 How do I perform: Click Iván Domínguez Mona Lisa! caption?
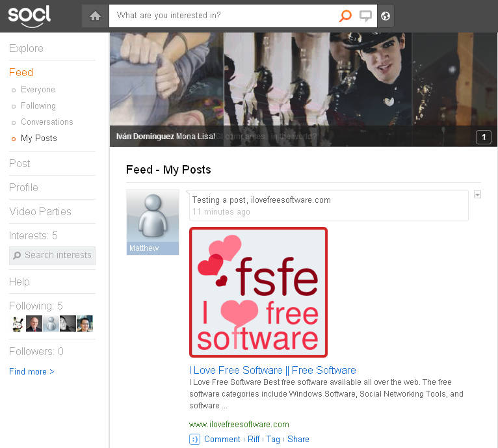click(166, 137)
